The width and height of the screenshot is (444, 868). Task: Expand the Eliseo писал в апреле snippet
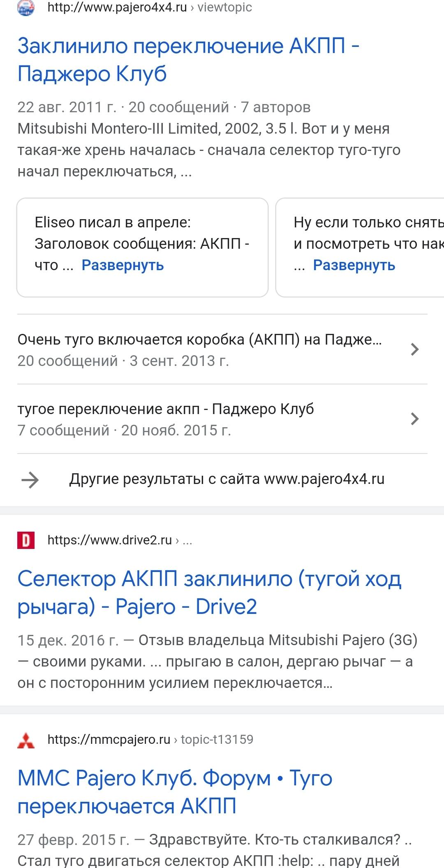[123, 265]
